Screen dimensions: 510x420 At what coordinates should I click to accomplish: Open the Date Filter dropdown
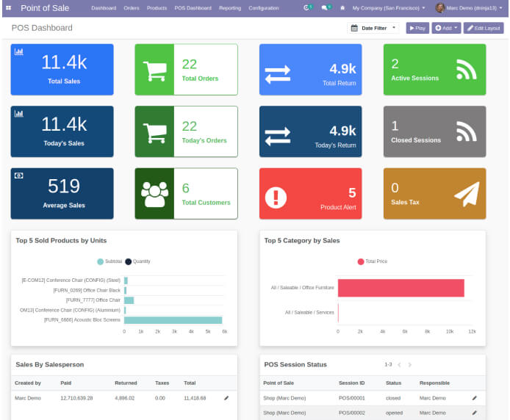(x=373, y=28)
